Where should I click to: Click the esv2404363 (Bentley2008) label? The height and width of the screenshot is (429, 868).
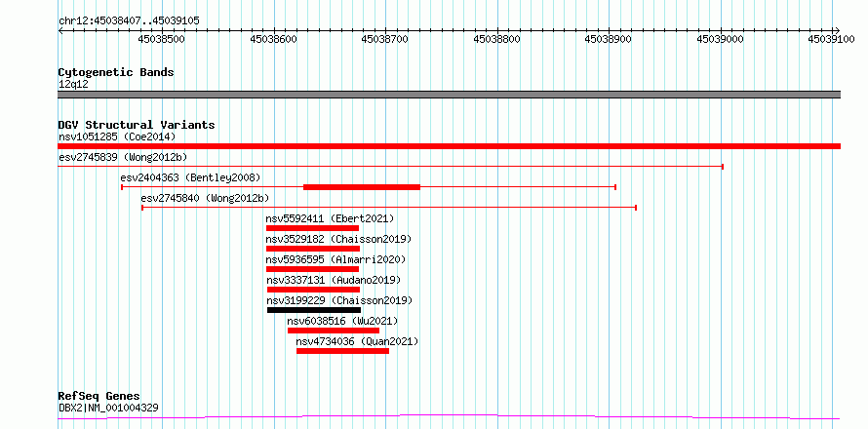click(190, 177)
